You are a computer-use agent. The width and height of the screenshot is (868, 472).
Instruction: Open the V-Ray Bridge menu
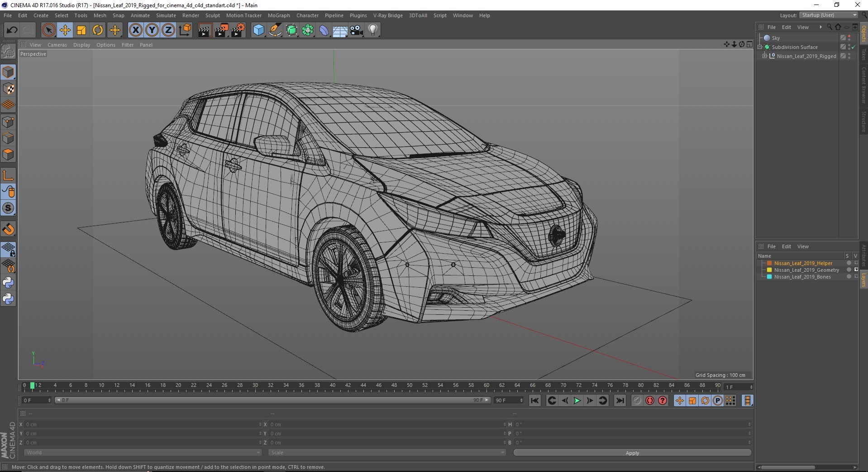tap(388, 15)
